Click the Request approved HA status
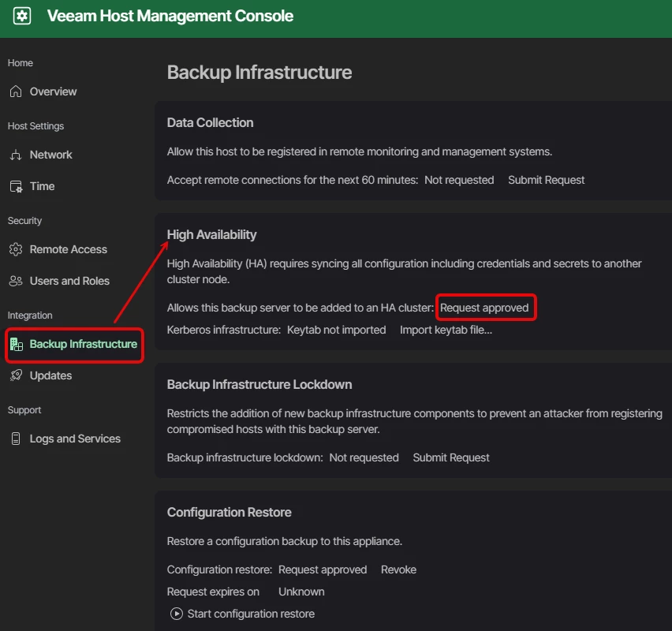672x631 pixels. tap(484, 308)
